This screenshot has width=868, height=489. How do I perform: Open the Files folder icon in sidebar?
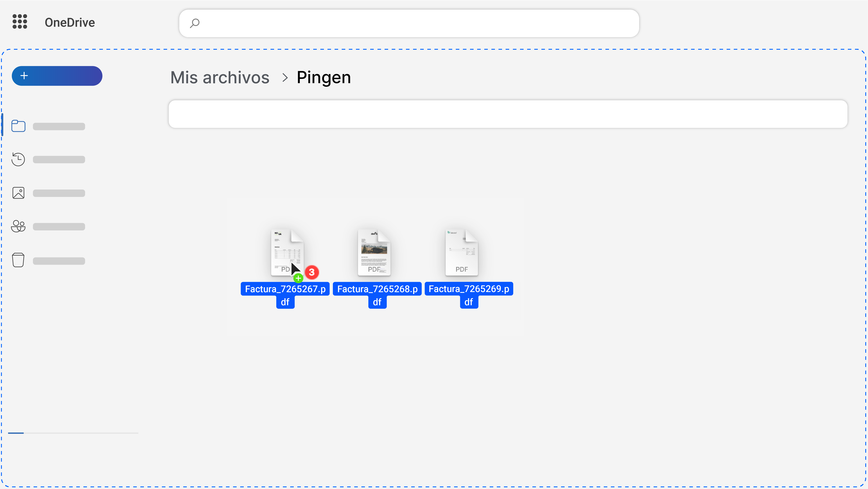18,126
